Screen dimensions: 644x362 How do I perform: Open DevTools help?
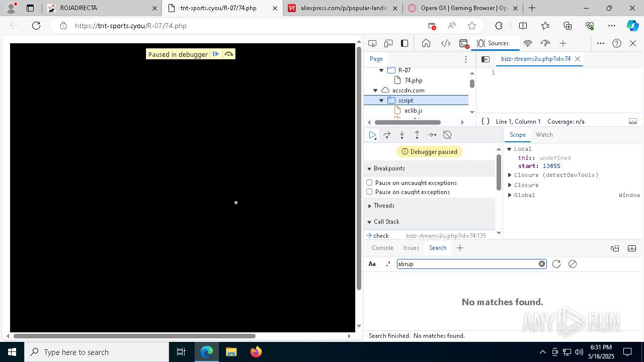(x=617, y=43)
